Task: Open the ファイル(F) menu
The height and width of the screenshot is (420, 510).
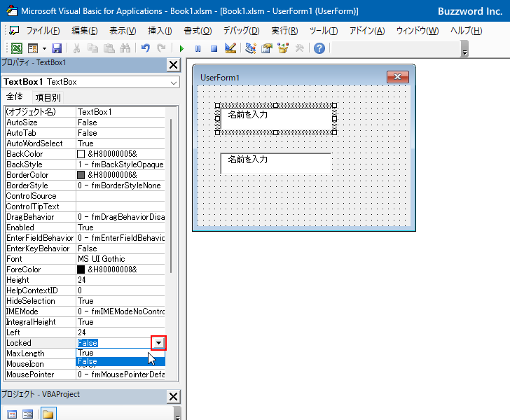Action: (x=43, y=31)
